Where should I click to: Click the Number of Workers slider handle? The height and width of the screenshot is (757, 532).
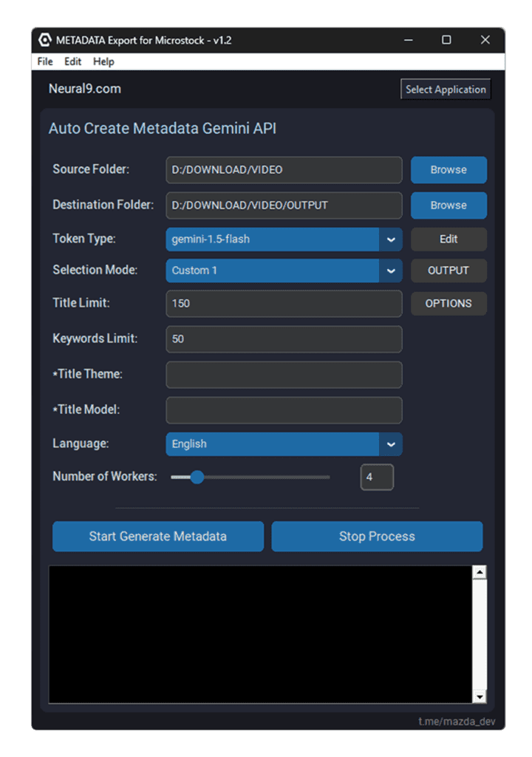(x=197, y=478)
